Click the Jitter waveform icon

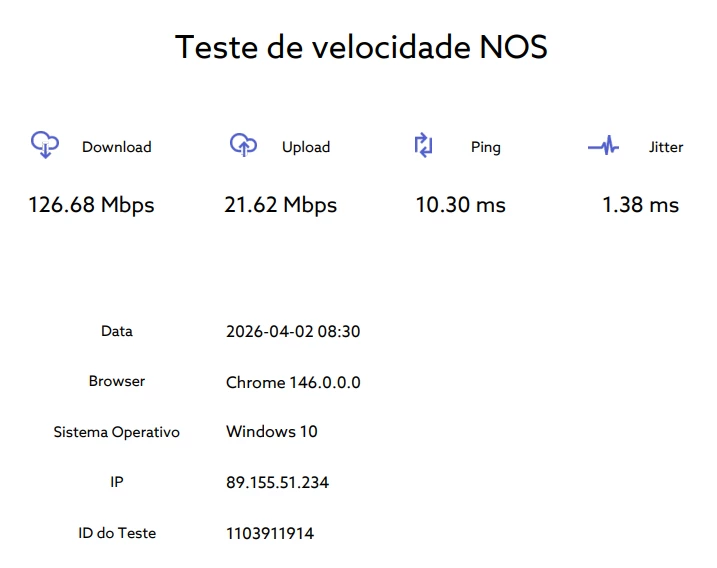coord(603,146)
